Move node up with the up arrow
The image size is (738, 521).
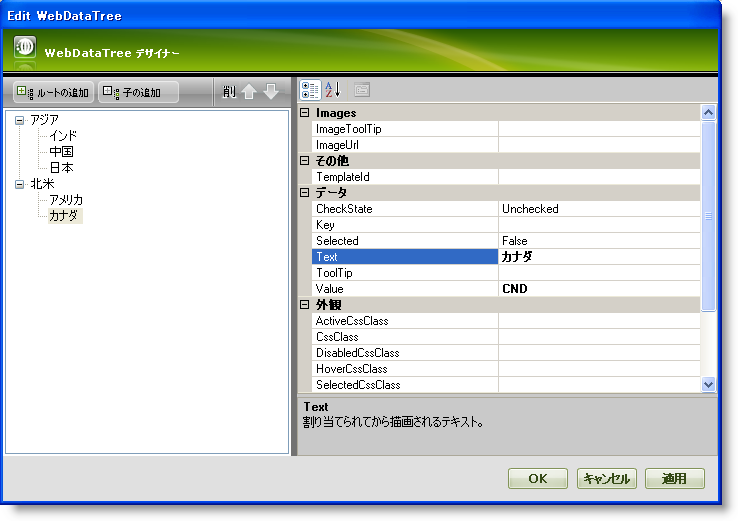249,91
